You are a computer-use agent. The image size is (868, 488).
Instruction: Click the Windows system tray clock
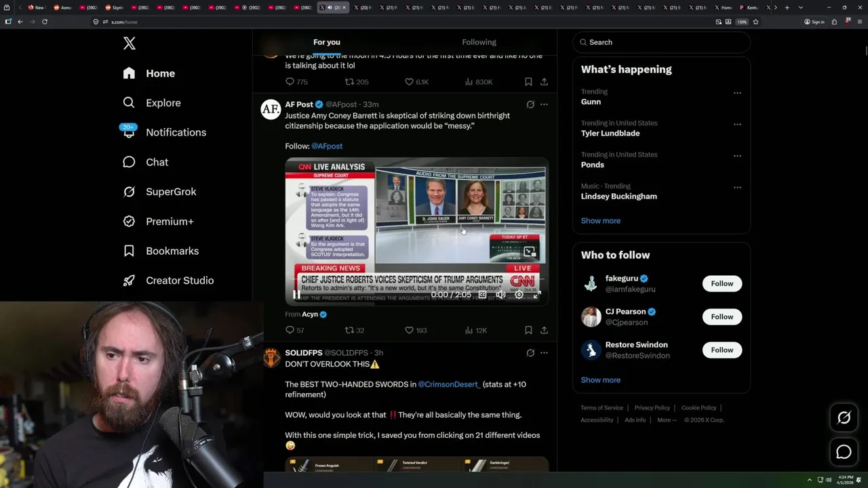click(x=845, y=480)
